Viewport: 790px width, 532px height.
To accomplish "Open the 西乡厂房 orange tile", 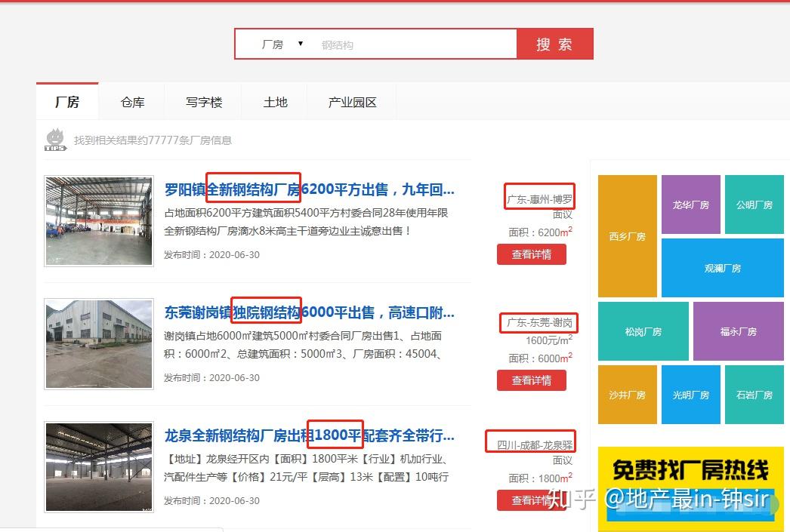I will pos(628,236).
